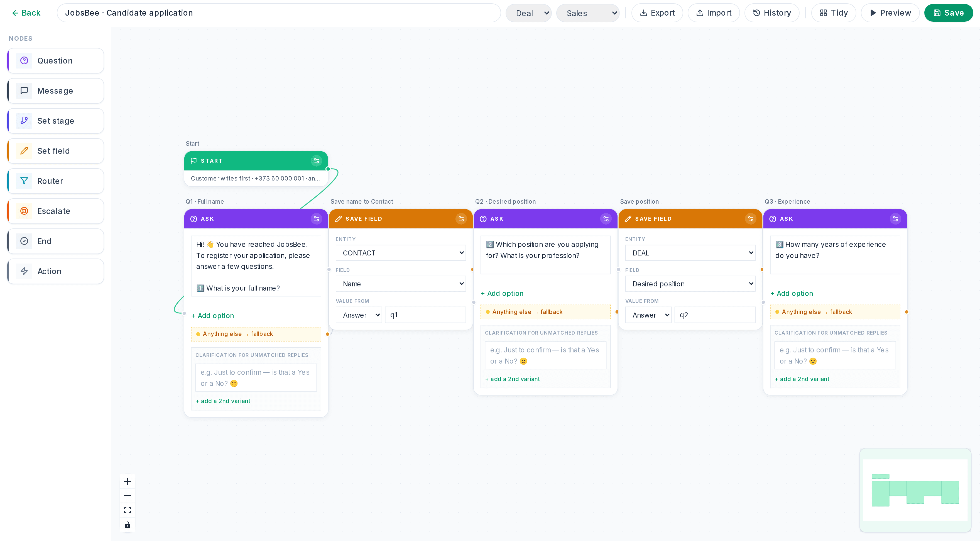Preview the flow
The image size is (980, 541).
[890, 13]
